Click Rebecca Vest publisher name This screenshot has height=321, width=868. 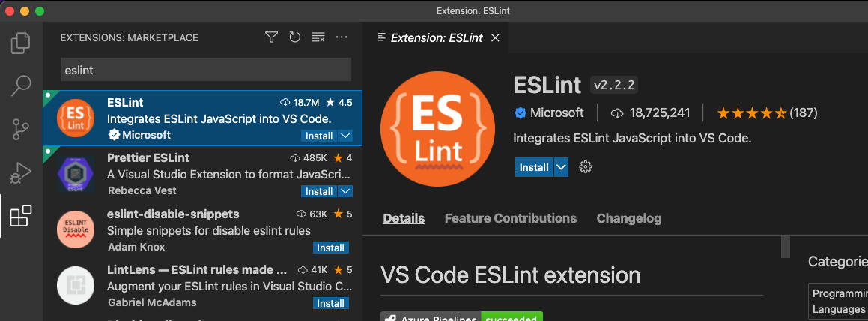[142, 190]
